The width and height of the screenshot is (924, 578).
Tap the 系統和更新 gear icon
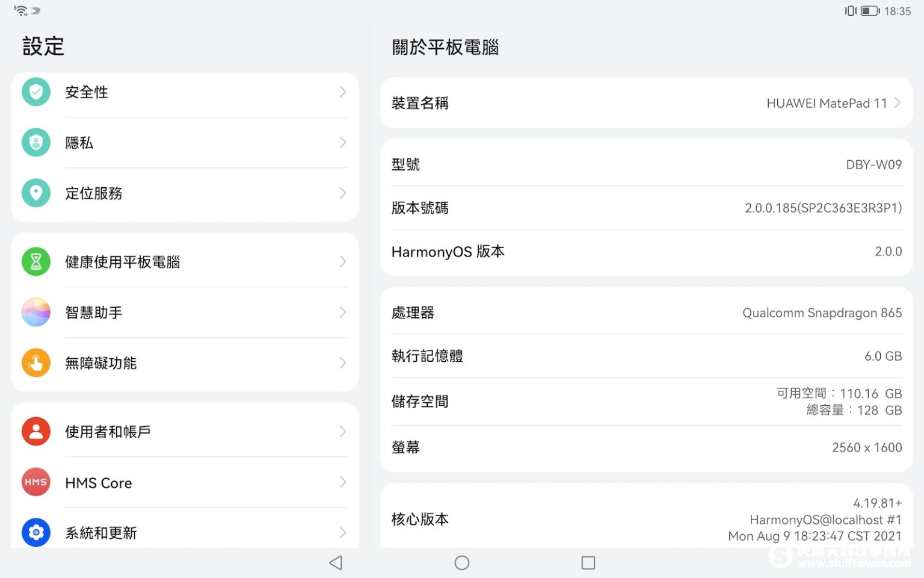[x=36, y=533]
